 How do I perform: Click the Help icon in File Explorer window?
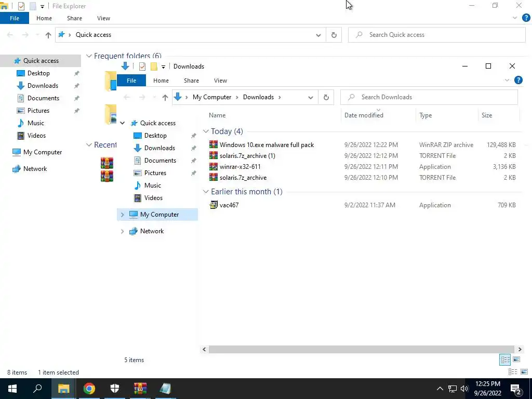(x=526, y=18)
